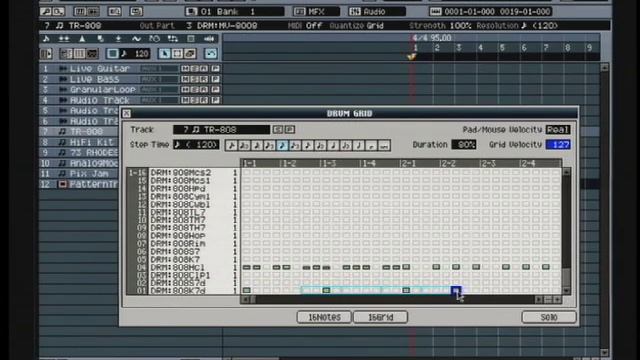Select the highlighted Step Time note icon
Viewport: 640px width, 360px height.
point(282,145)
